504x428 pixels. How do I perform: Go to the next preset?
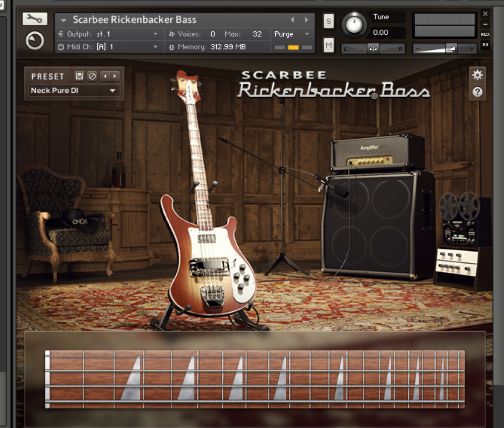click(115, 76)
